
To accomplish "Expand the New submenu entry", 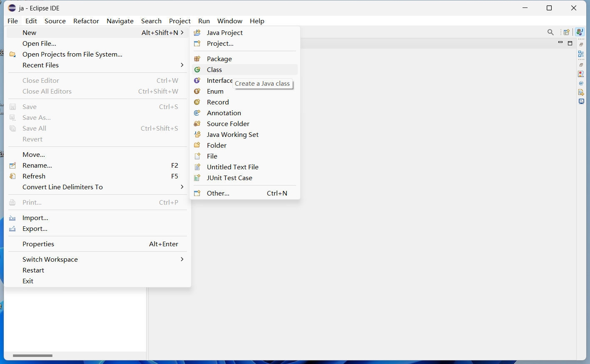I will tap(97, 32).
